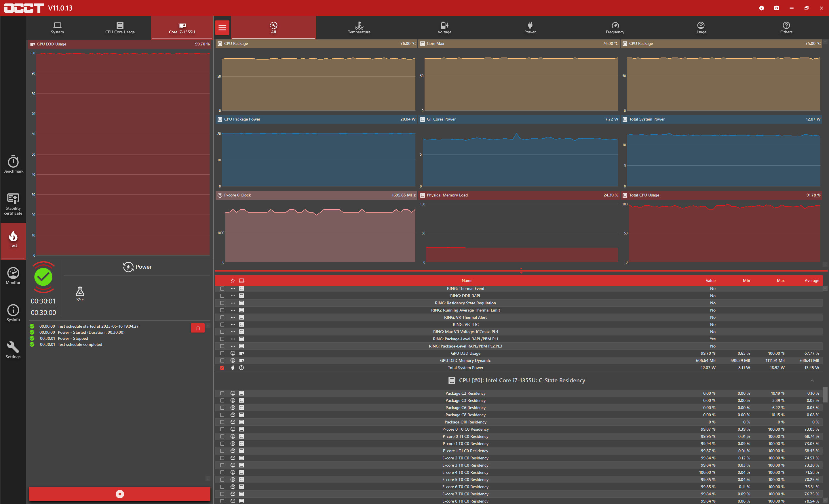Viewport: 829px width, 504px height.
Task: Click the green test status checkmark
Action: pos(43,277)
